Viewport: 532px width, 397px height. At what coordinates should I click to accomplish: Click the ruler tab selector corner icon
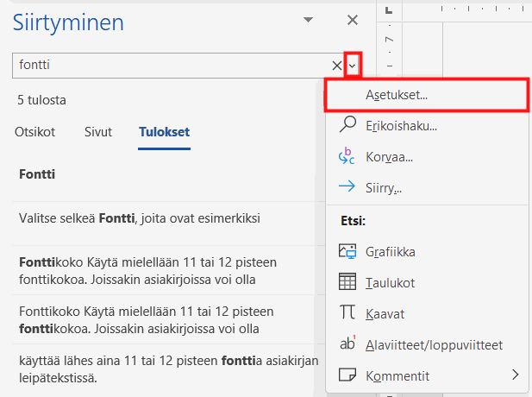[389, 10]
